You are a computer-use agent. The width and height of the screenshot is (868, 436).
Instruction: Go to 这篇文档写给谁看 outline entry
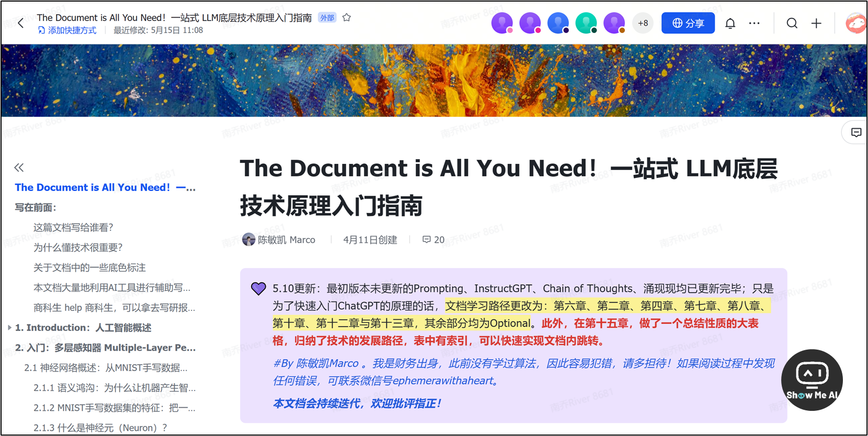coord(73,227)
